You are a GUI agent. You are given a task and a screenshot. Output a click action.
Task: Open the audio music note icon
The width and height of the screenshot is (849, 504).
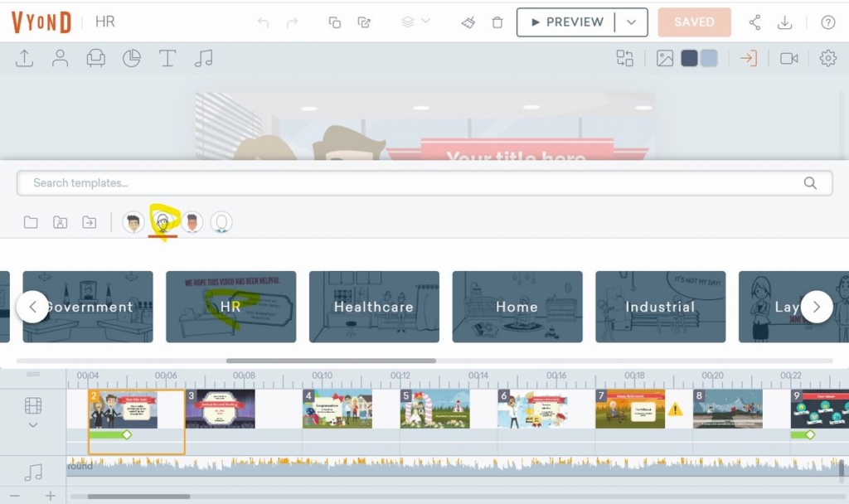[x=204, y=58]
